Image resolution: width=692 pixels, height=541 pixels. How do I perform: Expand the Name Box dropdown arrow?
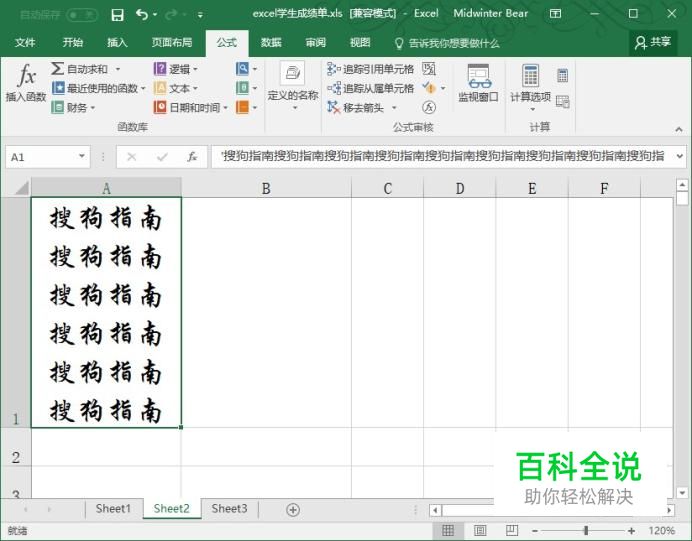(82, 156)
